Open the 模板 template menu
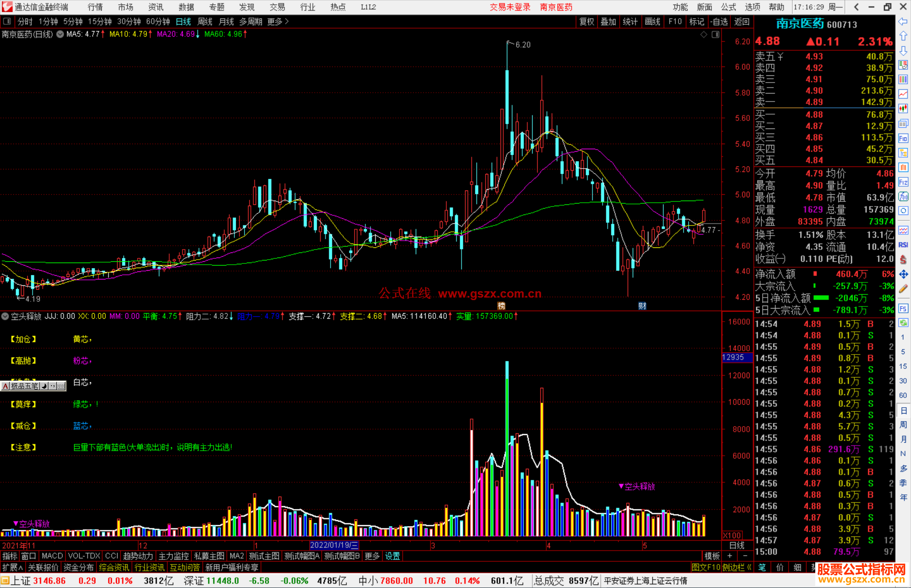911x588 pixels. pyautogui.click(x=712, y=556)
